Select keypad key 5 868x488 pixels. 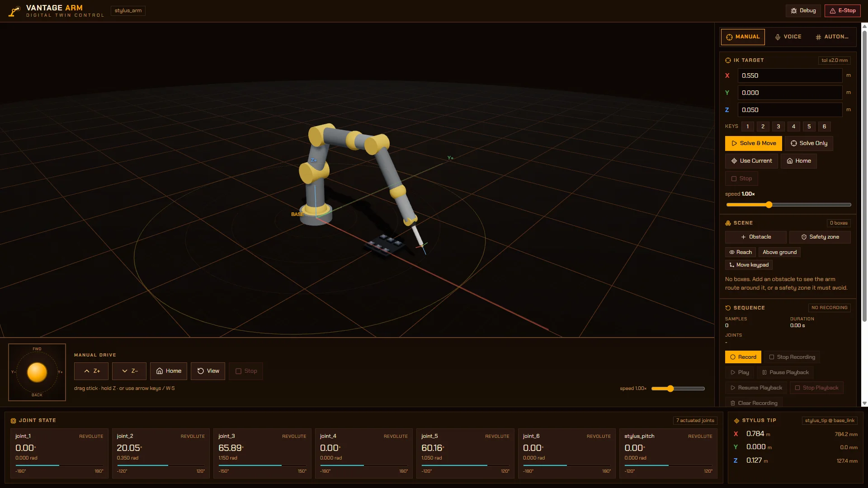809,127
